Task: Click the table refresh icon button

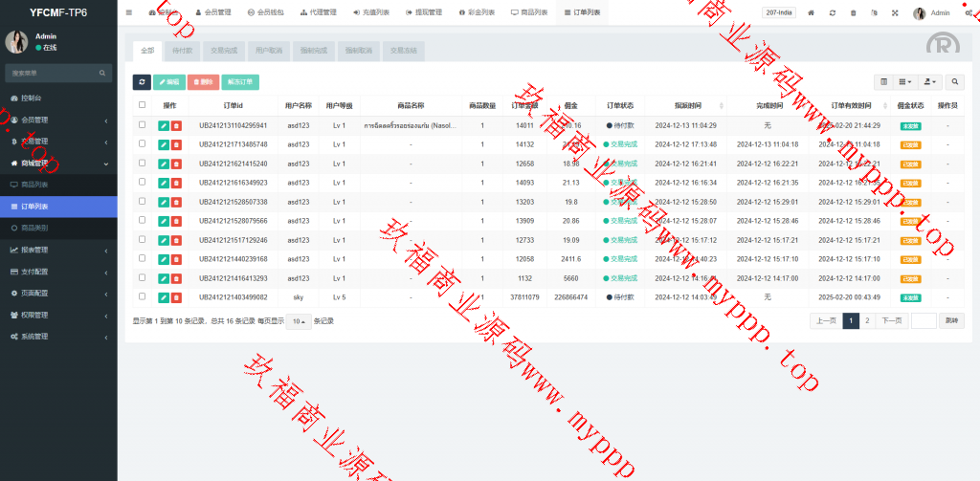Action: pos(142,82)
